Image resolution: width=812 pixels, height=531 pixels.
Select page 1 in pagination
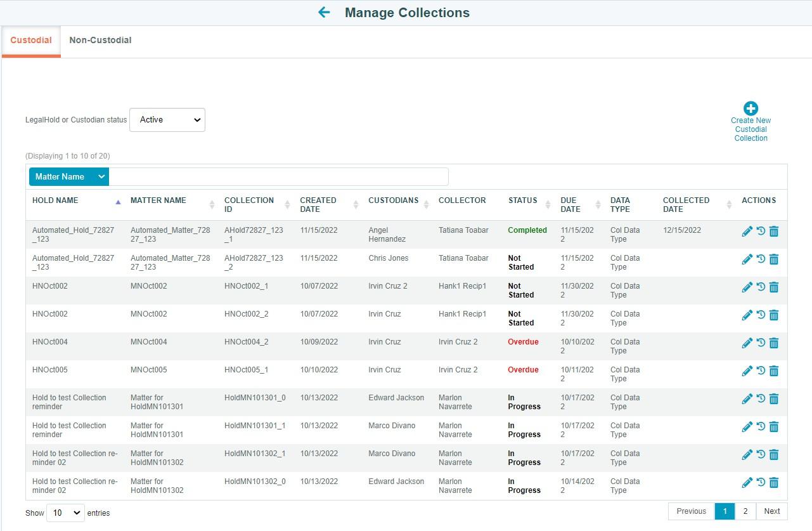point(725,511)
